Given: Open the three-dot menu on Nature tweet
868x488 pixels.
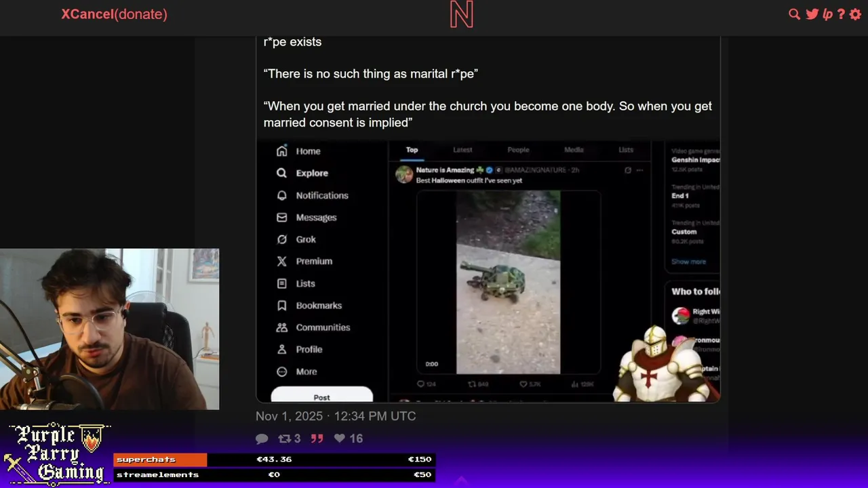Looking at the screenshot, I should [x=639, y=170].
